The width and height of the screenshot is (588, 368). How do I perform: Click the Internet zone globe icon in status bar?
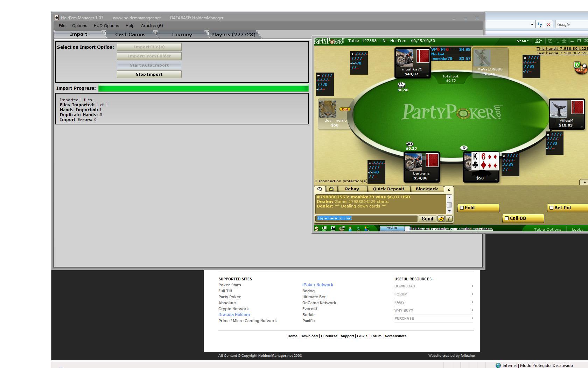(498, 365)
